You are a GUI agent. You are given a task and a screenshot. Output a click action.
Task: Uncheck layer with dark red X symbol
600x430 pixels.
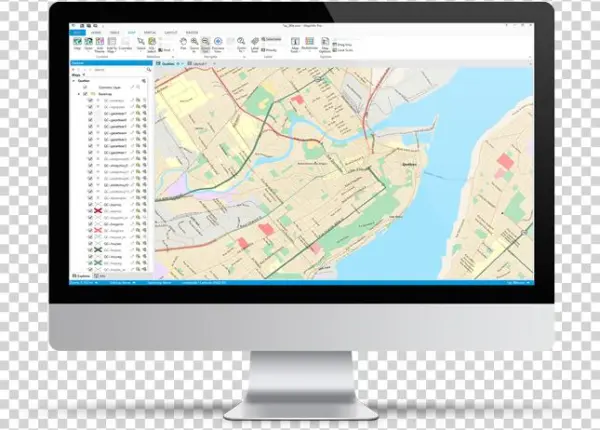90,211
